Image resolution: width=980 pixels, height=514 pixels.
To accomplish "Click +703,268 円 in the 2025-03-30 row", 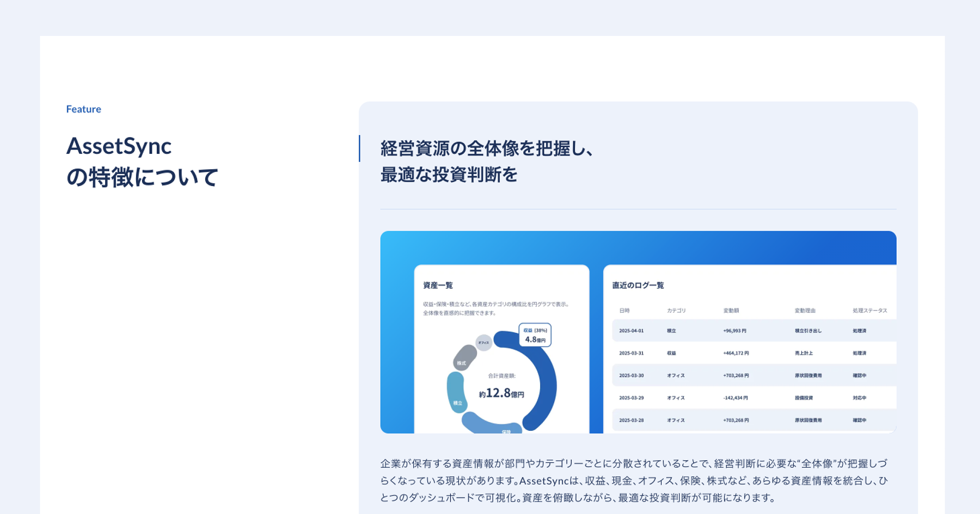I will 736,375.
